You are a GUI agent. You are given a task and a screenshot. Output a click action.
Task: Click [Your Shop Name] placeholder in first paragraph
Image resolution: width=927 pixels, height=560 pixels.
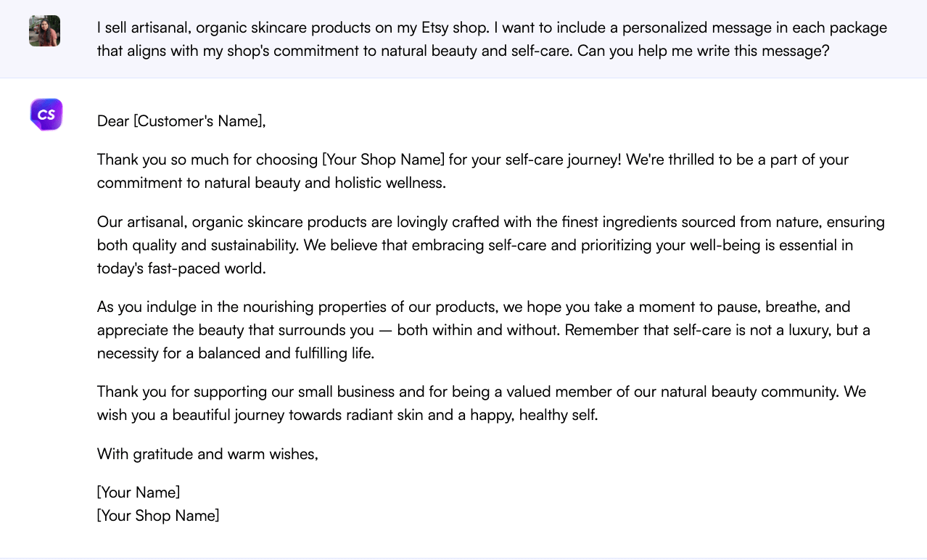point(383,160)
